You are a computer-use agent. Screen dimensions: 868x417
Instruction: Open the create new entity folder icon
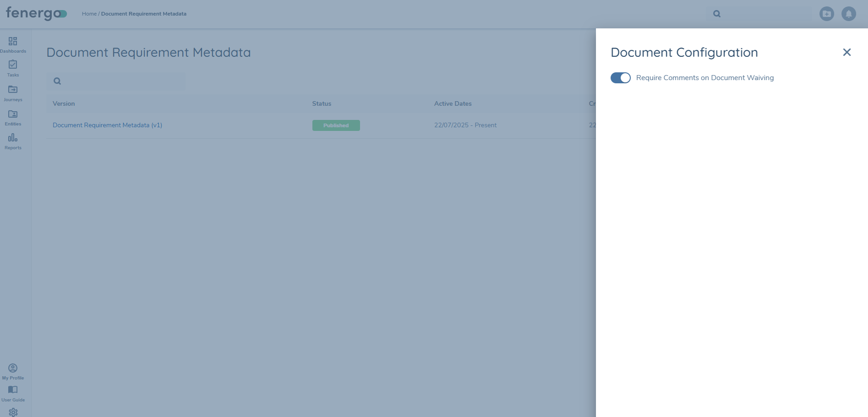point(826,14)
